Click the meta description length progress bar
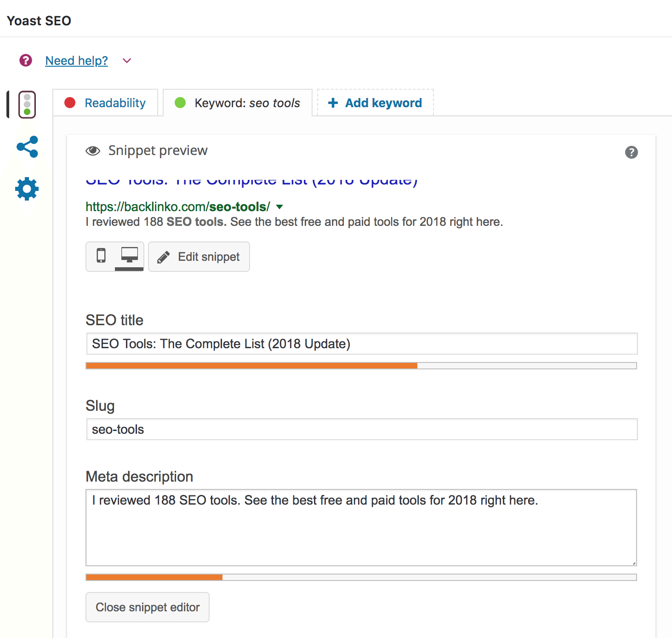 pyautogui.click(x=361, y=577)
